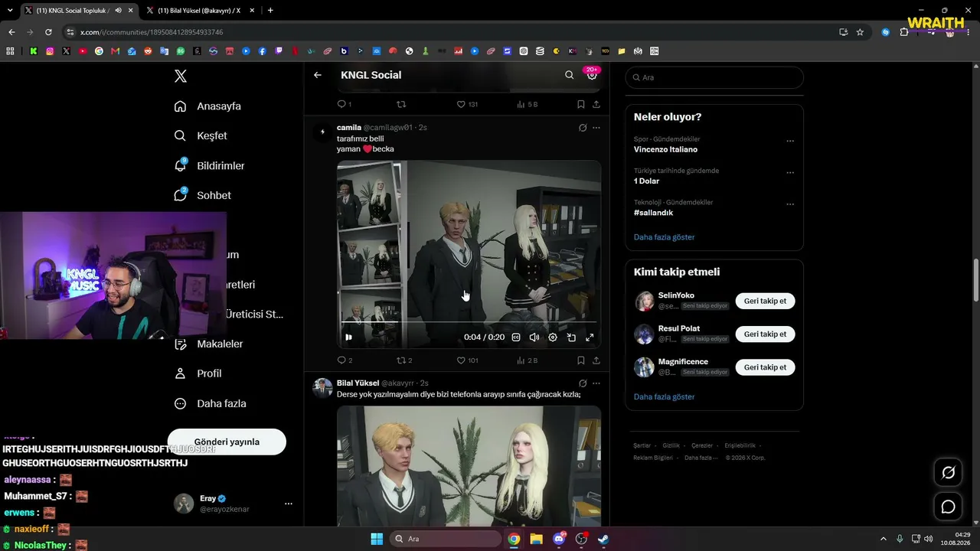Like the post with 131 likes
This screenshot has height=551, width=980.
tap(461, 104)
